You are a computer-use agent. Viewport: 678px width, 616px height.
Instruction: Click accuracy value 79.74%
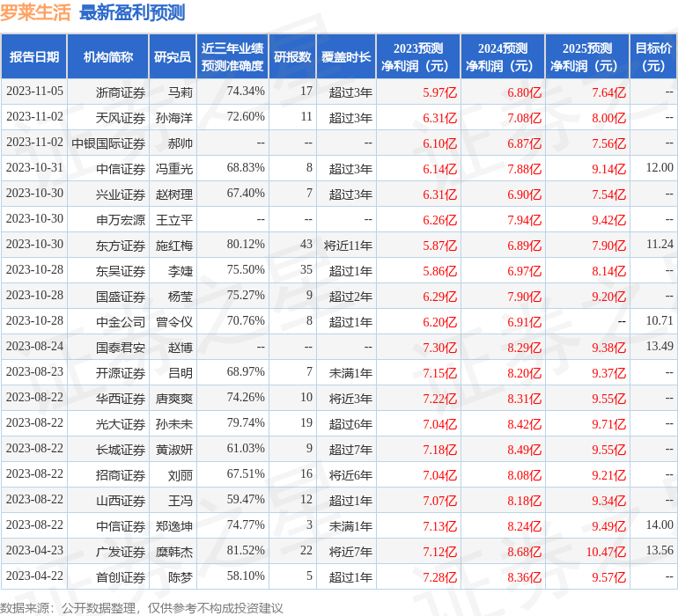246,422
